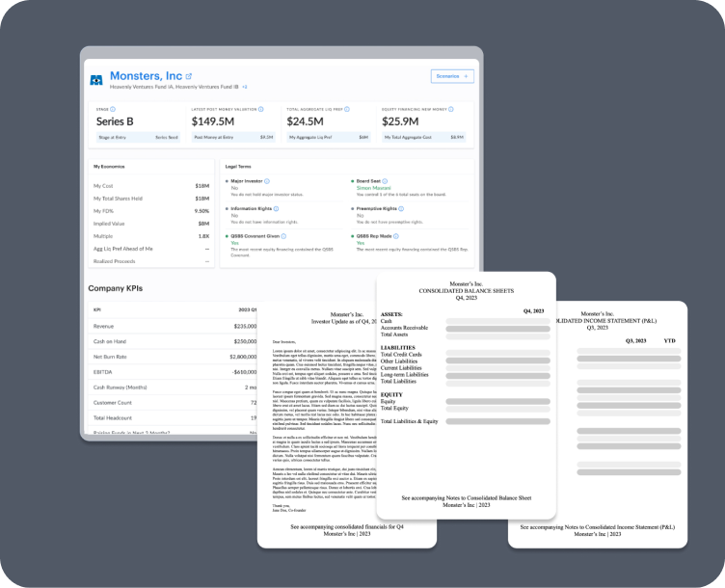The image size is (725, 588).
Task: Click the info icon next to Total Aggregate Liq Pref
Action: coord(347,110)
